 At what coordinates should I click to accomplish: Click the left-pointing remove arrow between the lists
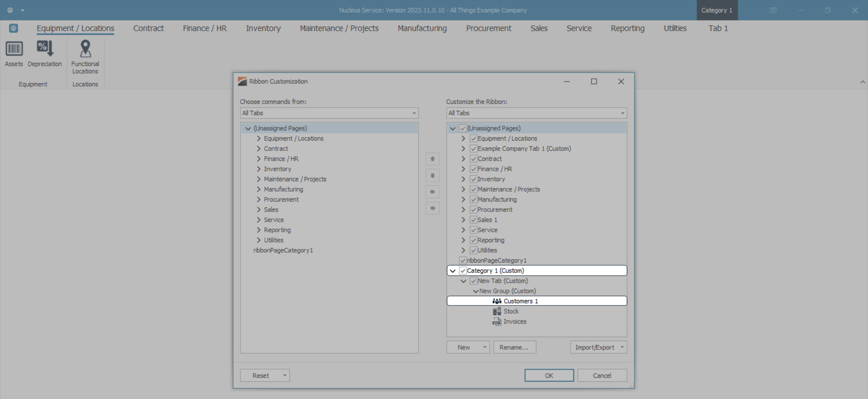[433, 192]
